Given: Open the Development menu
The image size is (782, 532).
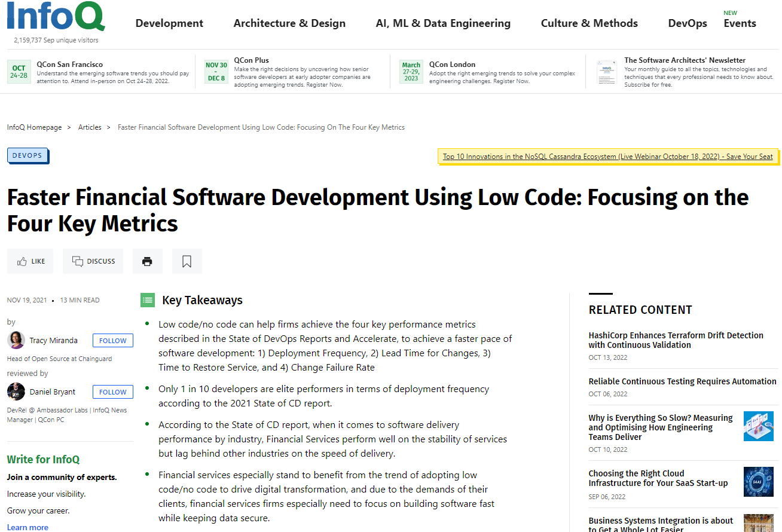Looking at the screenshot, I should pyautogui.click(x=169, y=23).
